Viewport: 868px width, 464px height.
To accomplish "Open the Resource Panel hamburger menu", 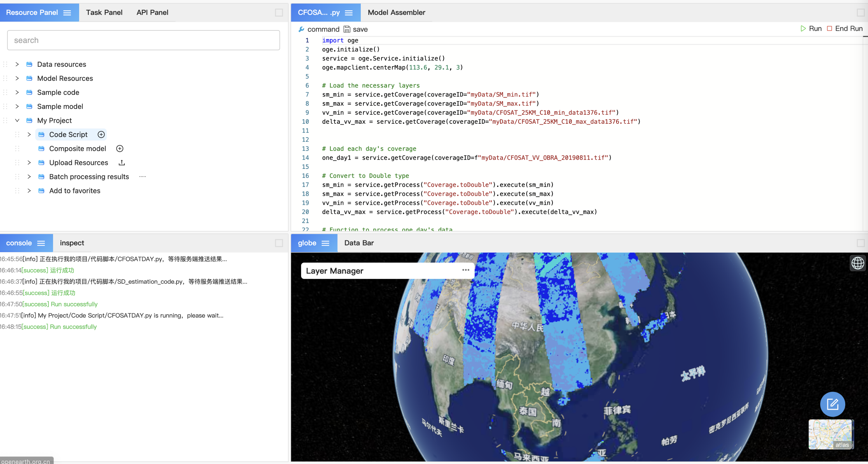I will (x=67, y=13).
